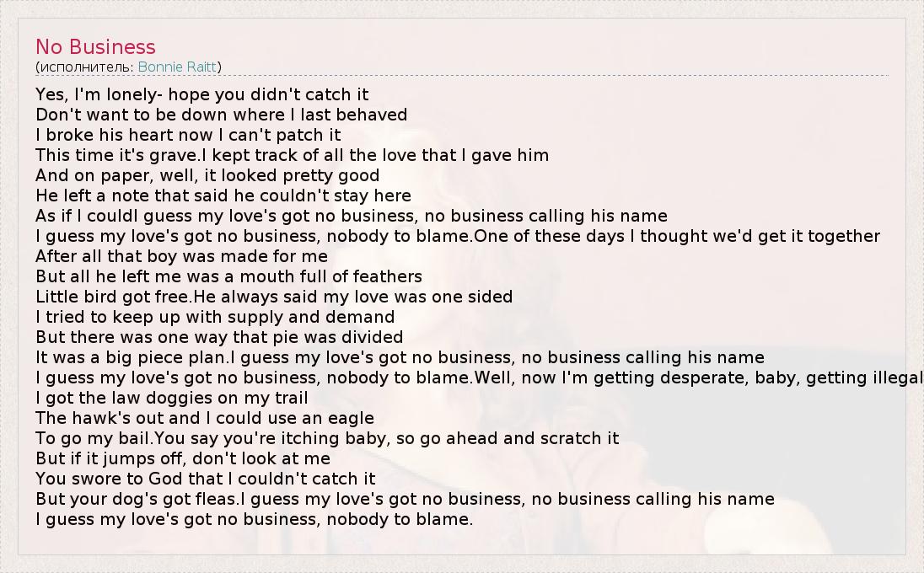This screenshot has height=573, width=924.
Task: Click the "law doggies on my trail" line
Action: (172, 398)
